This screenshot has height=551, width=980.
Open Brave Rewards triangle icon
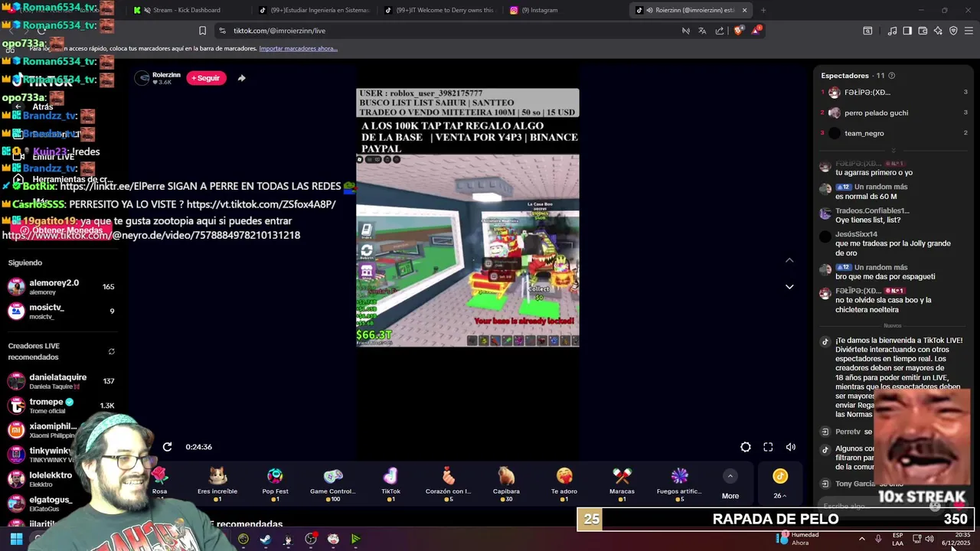756,30
